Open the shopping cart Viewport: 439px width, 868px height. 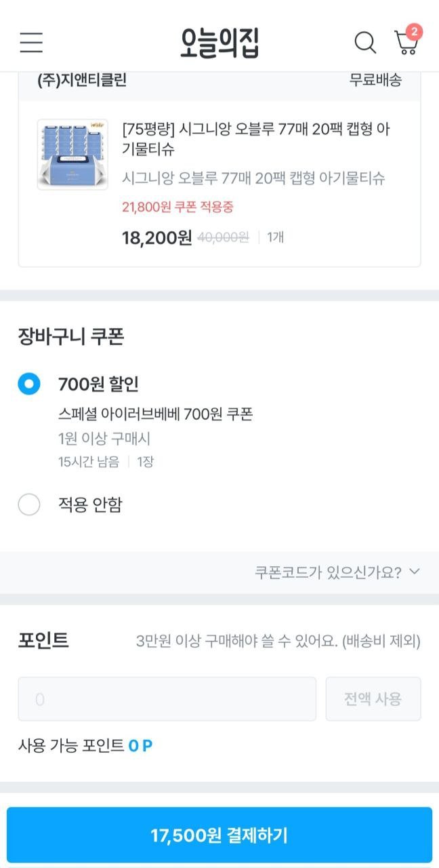[406, 43]
